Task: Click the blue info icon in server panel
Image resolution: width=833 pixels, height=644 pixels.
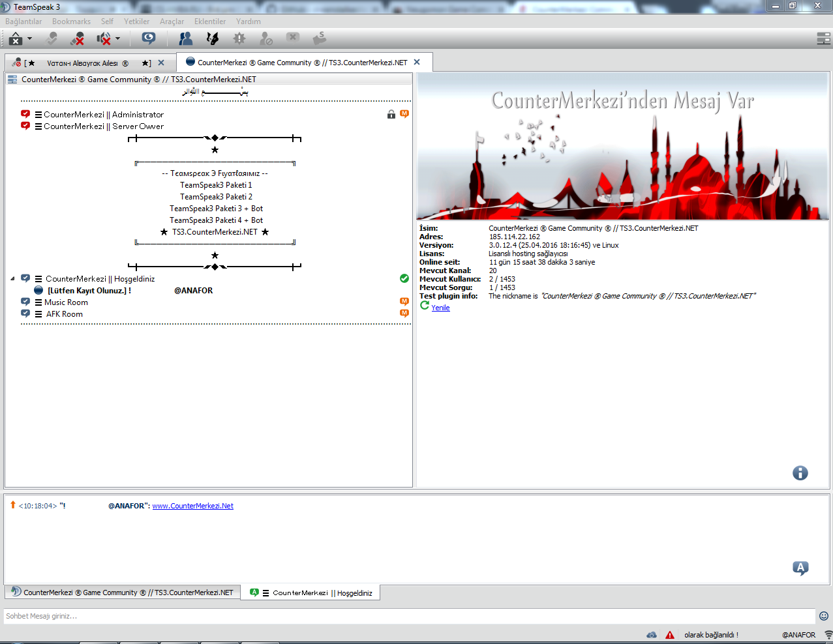Action: point(800,473)
